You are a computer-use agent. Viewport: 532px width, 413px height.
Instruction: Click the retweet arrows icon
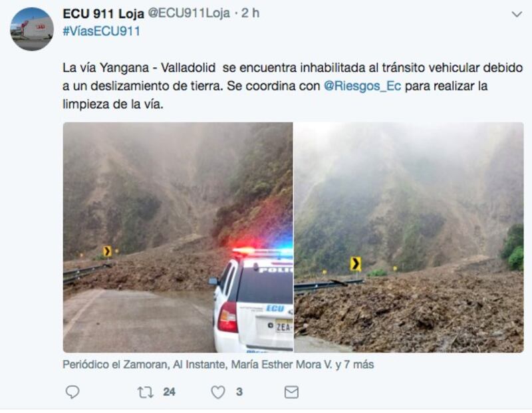click(145, 392)
